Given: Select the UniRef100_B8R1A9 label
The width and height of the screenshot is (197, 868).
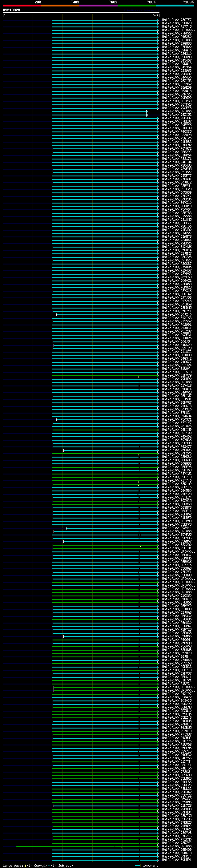Looking at the screenshot, I should [177, 484].
